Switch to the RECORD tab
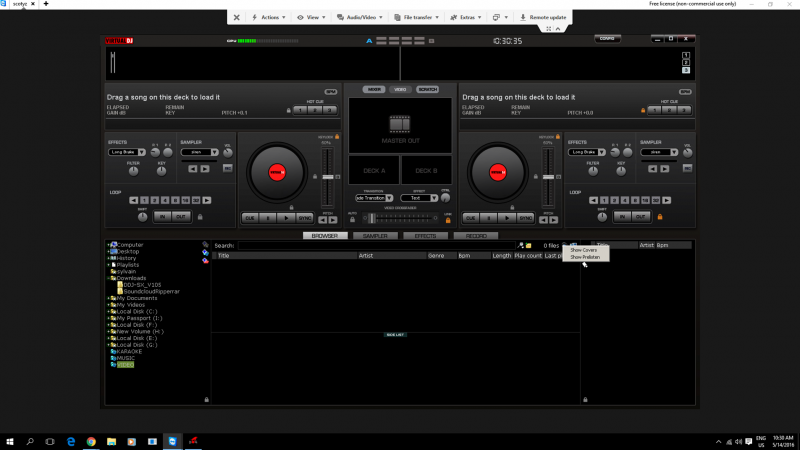The height and width of the screenshot is (450, 800). (x=476, y=236)
